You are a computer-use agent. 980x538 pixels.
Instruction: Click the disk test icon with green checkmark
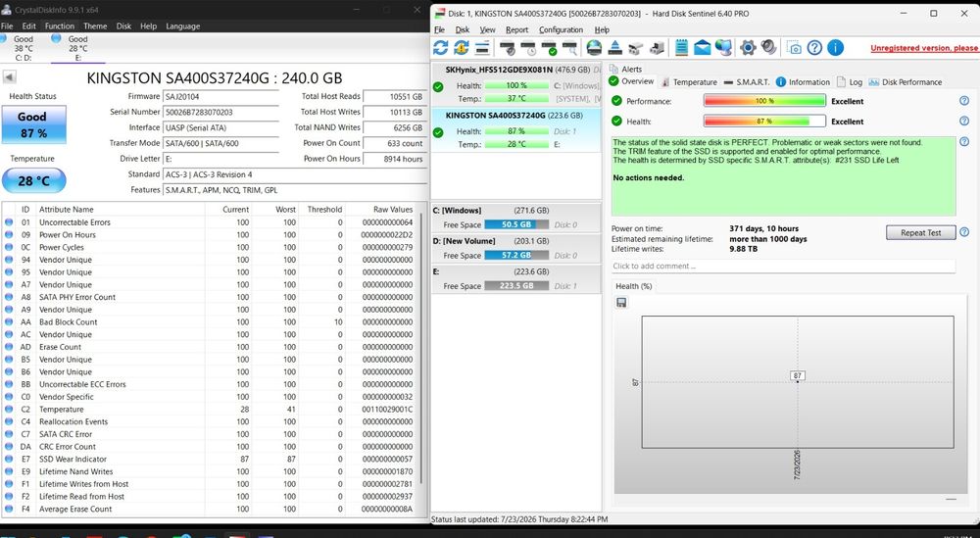550,47
